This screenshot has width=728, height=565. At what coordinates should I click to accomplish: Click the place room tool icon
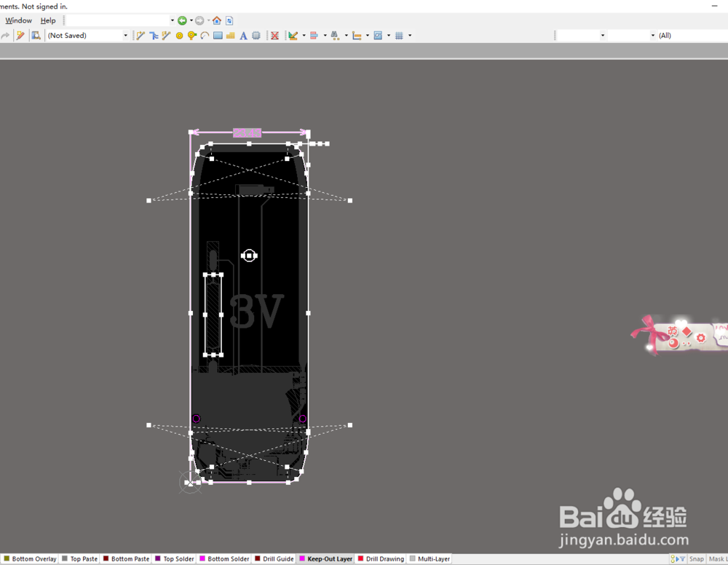pyautogui.click(x=378, y=35)
